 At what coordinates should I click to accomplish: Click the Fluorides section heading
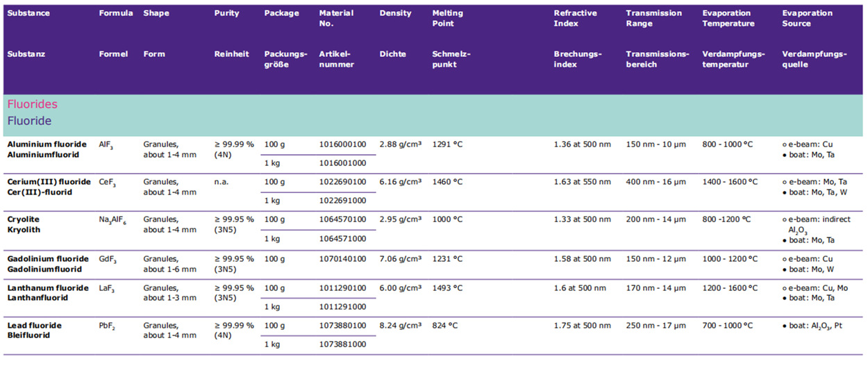point(32,104)
